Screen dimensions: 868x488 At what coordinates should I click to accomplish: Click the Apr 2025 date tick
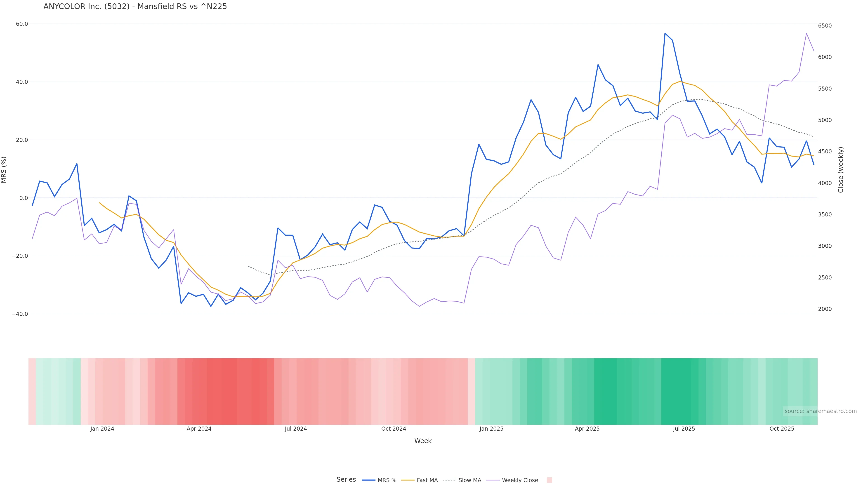click(x=587, y=429)
